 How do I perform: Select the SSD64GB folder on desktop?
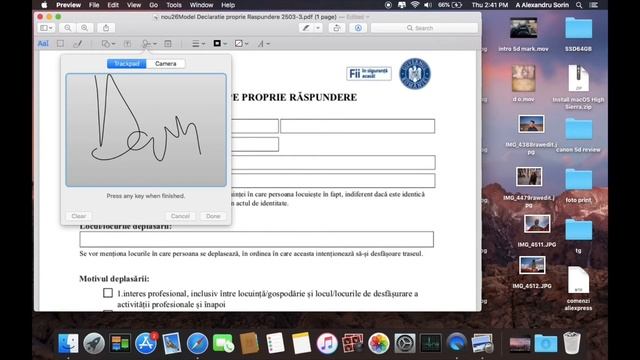pyautogui.click(x=578, y=34)
